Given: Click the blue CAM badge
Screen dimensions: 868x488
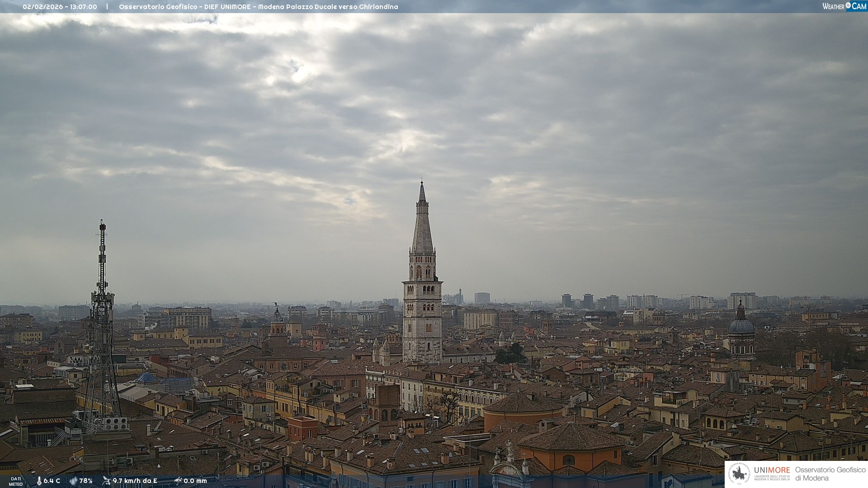Looking at the screenshot, I should pos(859,6).
